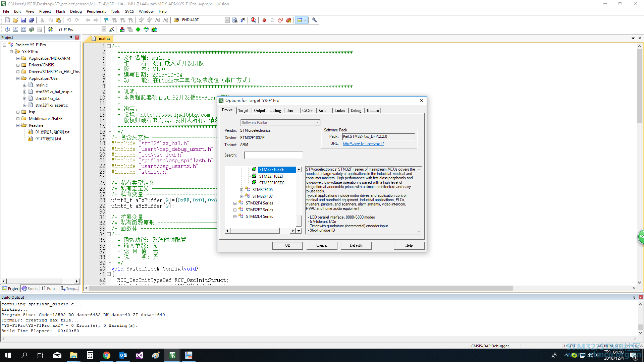This screenshot has height=362, width=644.
Task: Open the C/C++ options tab
Action: click(x=308, y=111)
